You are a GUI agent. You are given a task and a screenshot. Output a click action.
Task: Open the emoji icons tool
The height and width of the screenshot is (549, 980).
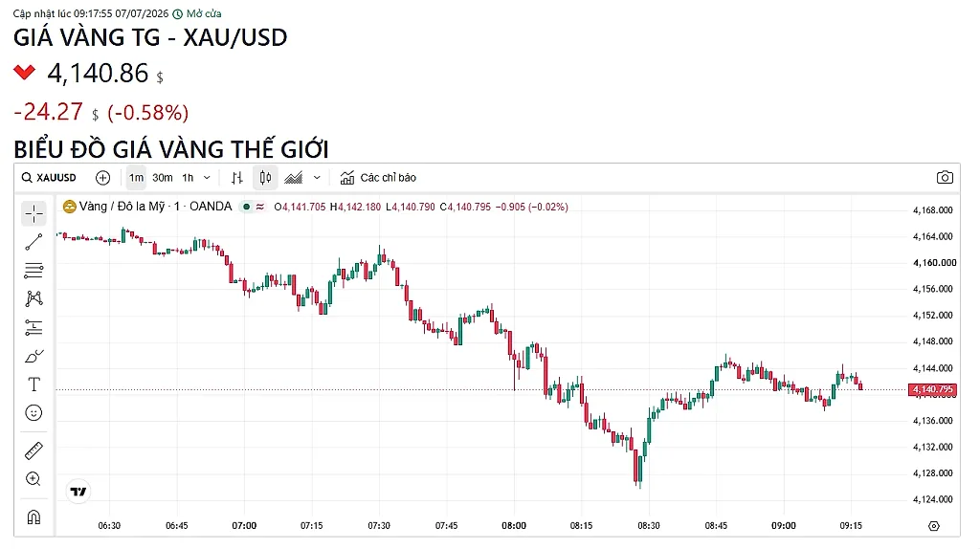click(x=33, y=413)
